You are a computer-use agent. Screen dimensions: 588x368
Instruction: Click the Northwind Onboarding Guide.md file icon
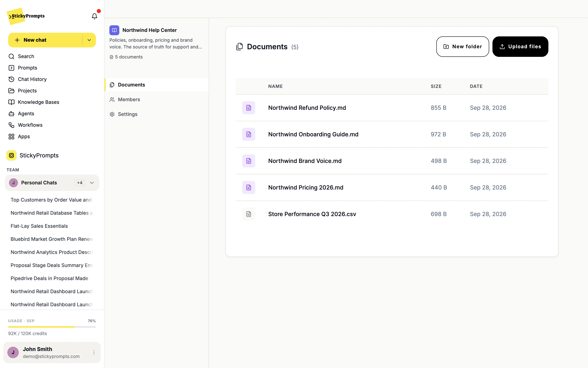coord(248,134)
